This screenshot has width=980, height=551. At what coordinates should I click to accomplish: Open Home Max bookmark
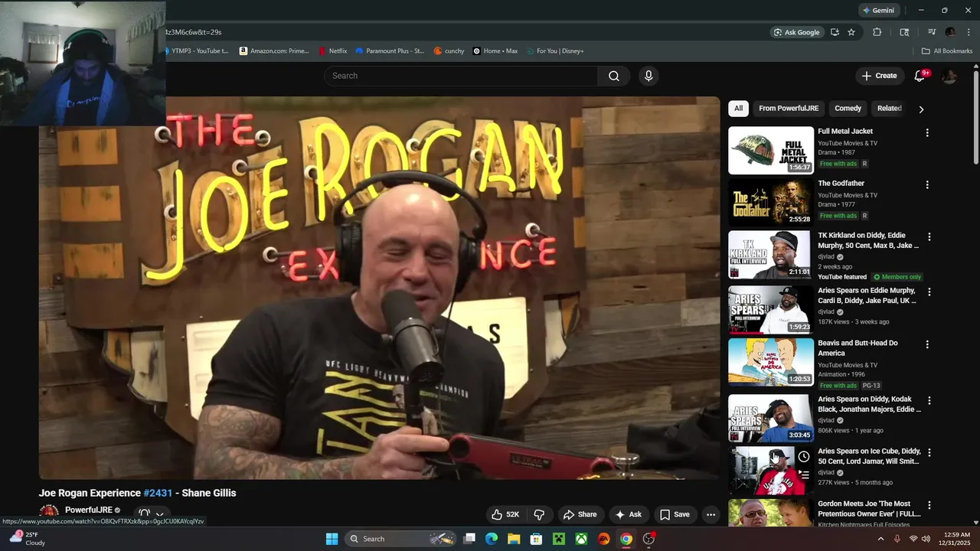click(x=495, y=51)
